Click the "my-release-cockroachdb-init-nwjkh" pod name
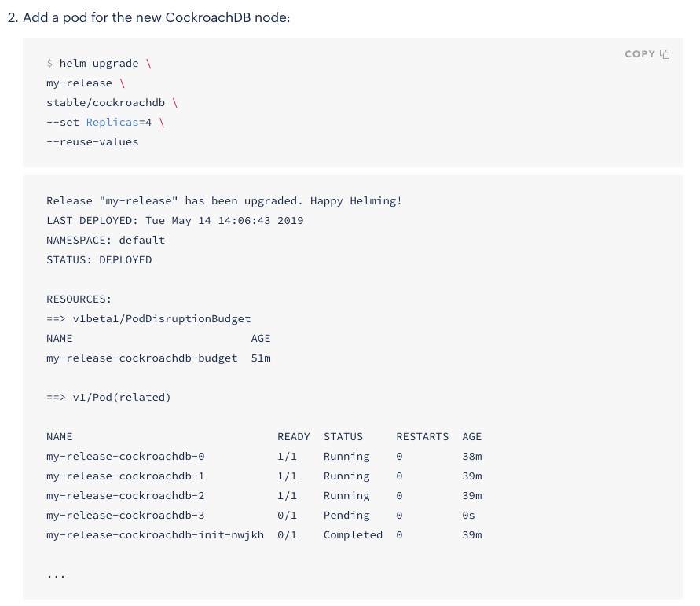Screen dimensions: 700x606 (x=155, y=535)
